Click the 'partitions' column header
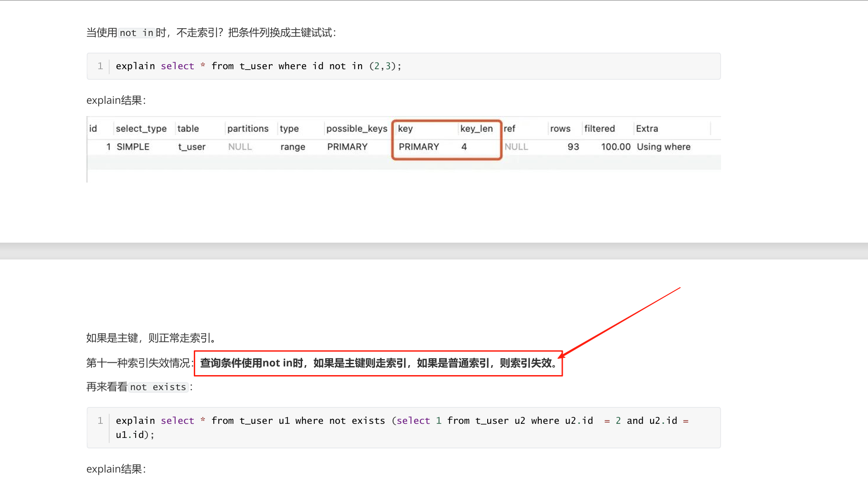Image resolution: width=868 pixels, height=483 pixels. tap(248, 129)
